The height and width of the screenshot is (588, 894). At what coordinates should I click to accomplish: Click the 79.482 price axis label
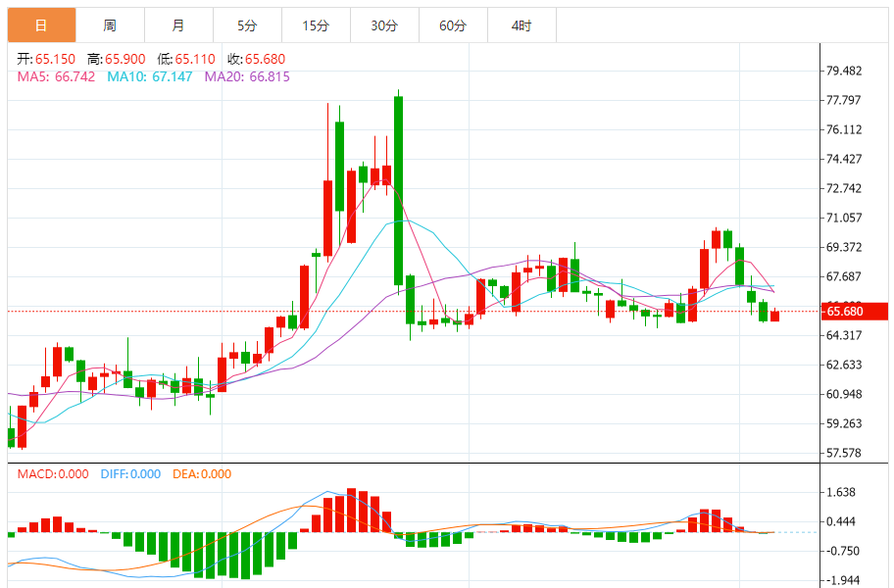pyautogui.click(x=844, y=71)
